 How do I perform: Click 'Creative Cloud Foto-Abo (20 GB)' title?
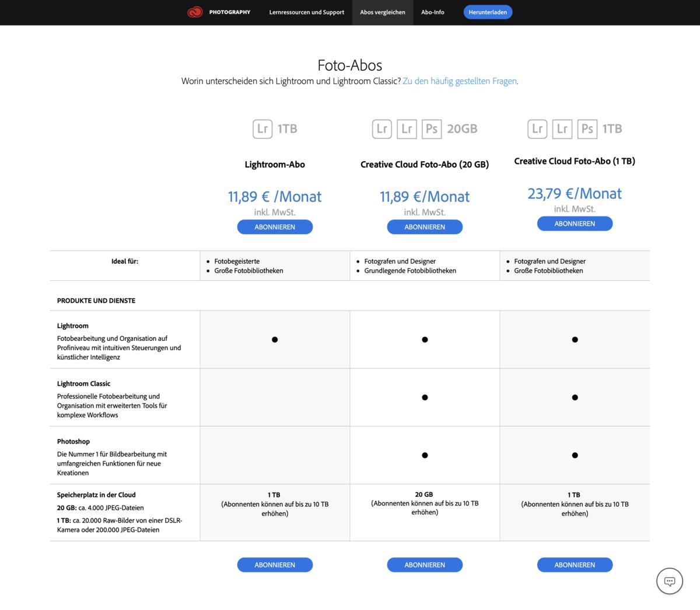coord(425,165)
